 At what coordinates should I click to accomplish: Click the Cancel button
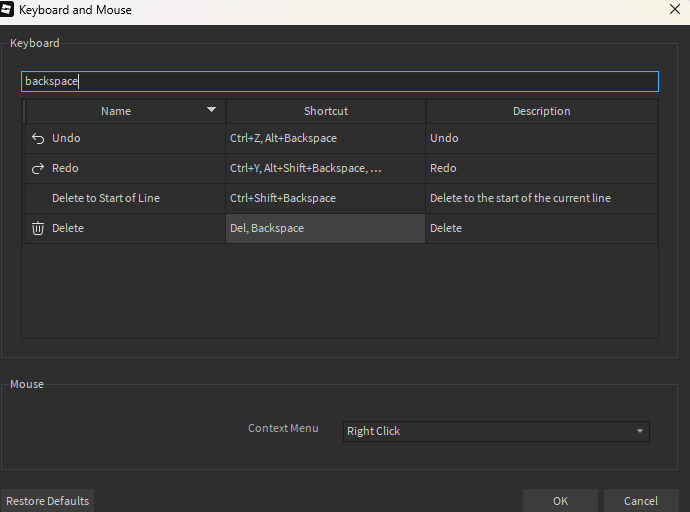click(x=641, y=501)
